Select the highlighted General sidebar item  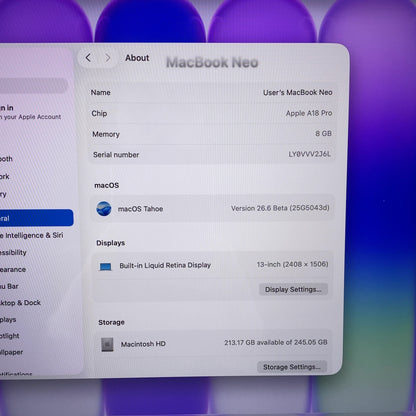tap(36, 218)
